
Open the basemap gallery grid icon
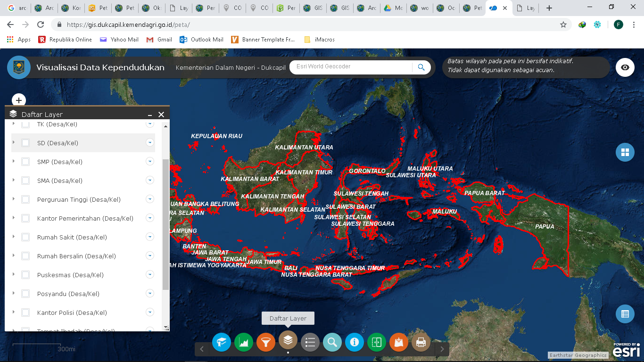point(625,152)
